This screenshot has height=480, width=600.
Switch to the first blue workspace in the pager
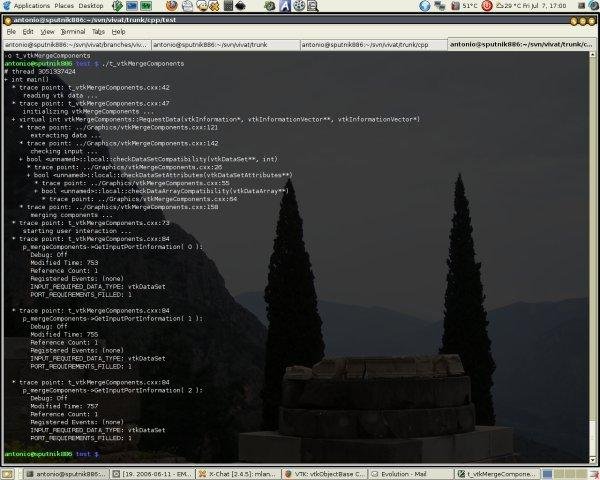[x=548, y=474]
